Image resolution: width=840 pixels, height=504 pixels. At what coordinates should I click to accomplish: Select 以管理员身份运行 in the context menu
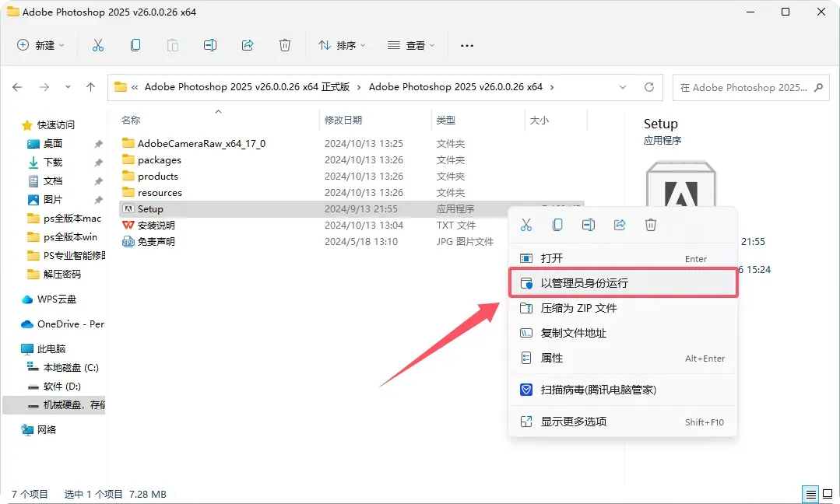[x=623, y=283]
